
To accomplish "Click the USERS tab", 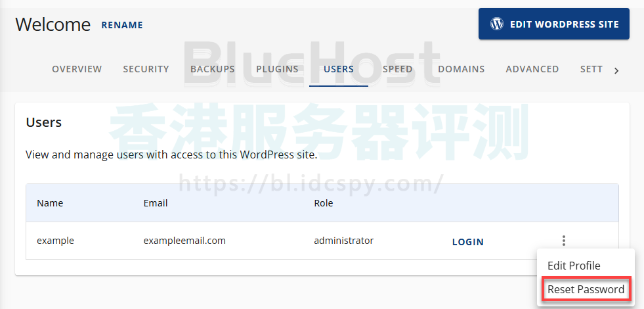I will tap(339, 69).
